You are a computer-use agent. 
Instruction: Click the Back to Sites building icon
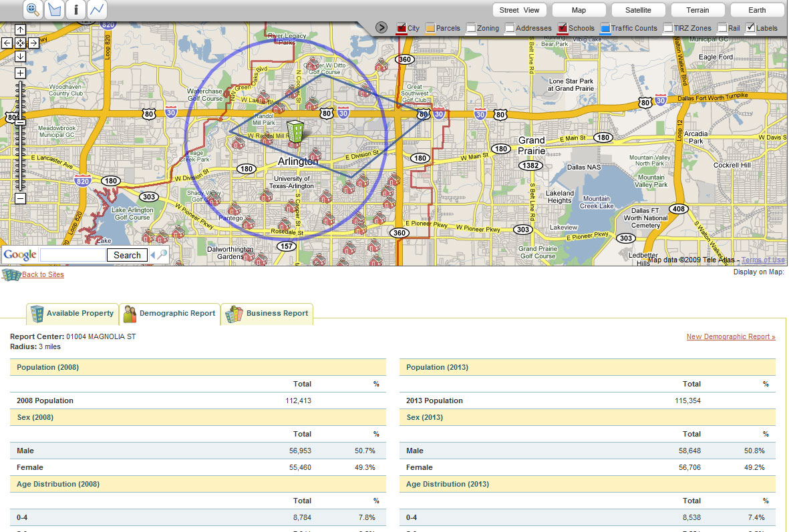tap(11, 274)
